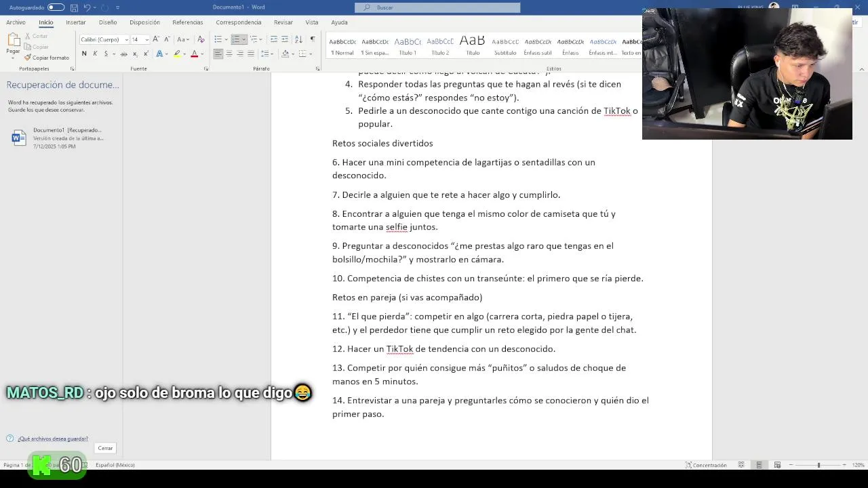Click the zoom out minus icon
Screen dimensions: 868x488
pos(791,465)
